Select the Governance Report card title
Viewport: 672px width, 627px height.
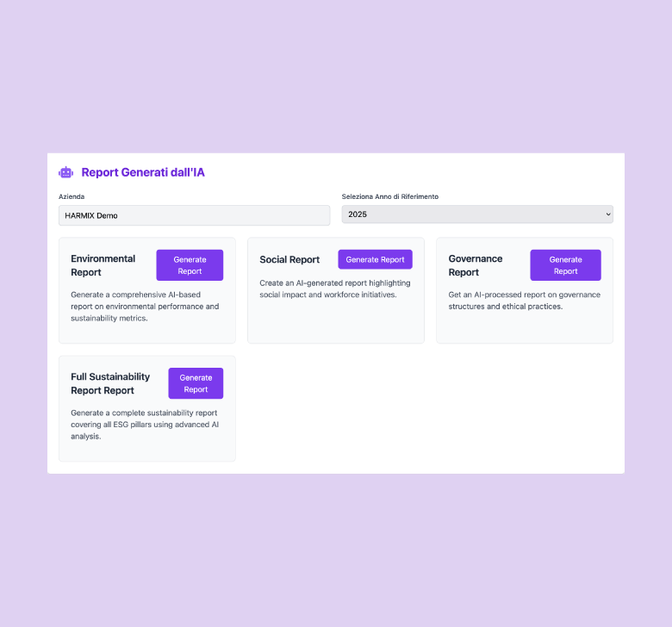click(x=476, y=265)
